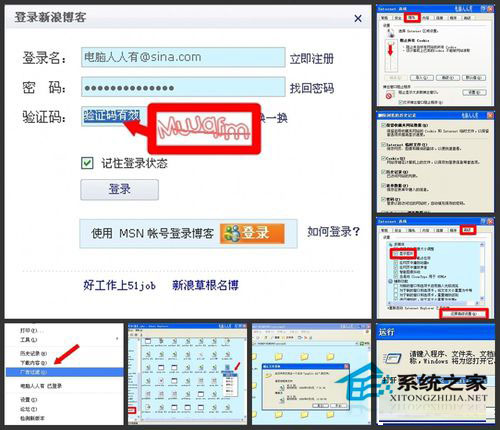Click the 设置 button in pop-up blocker section
Screen dimensions: 500x430
(474, 92)
